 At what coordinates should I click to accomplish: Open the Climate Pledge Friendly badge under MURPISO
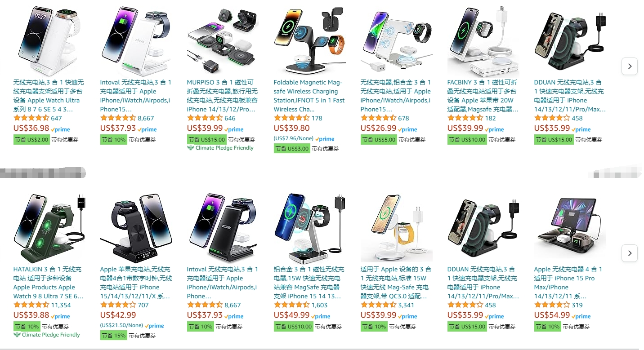220,148
